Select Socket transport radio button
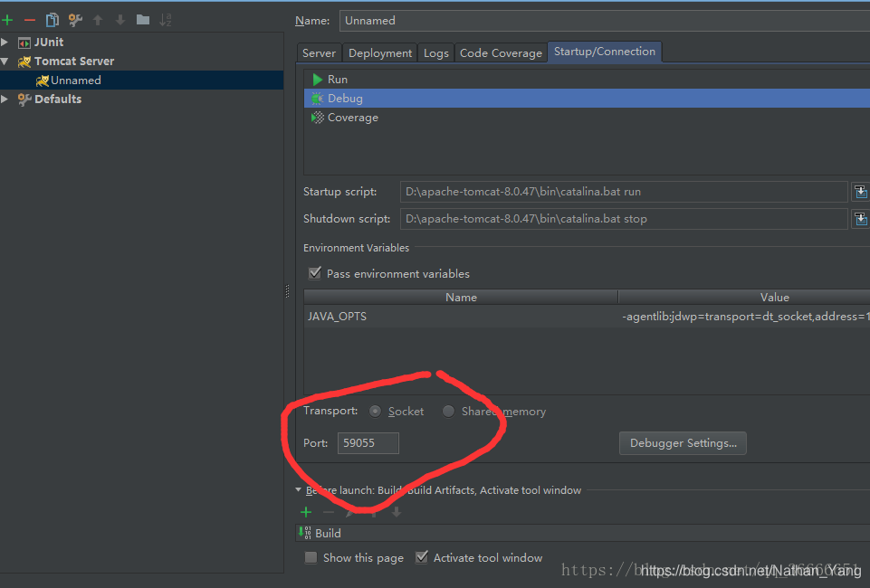The image size is (870, 588). [375, 412]
